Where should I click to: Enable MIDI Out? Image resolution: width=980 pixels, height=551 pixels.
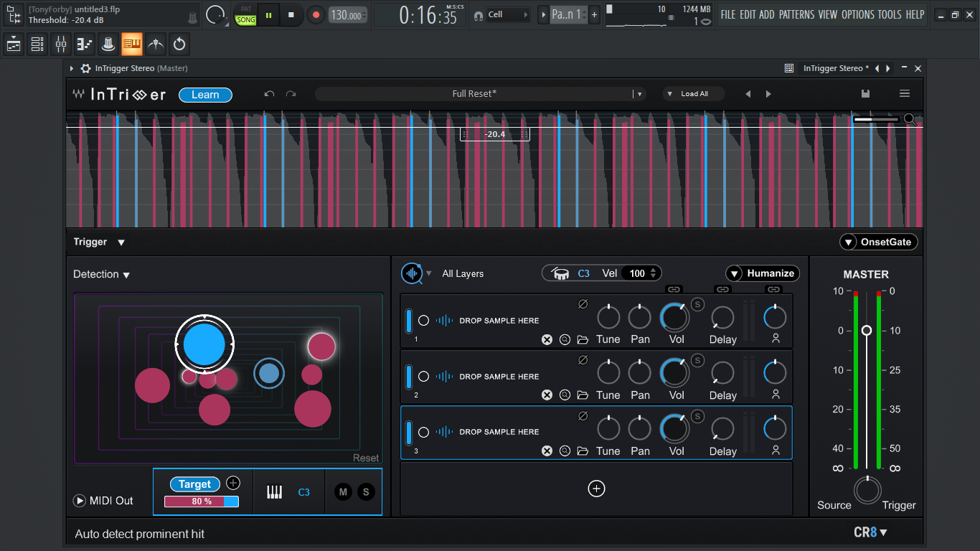[80, 501]
